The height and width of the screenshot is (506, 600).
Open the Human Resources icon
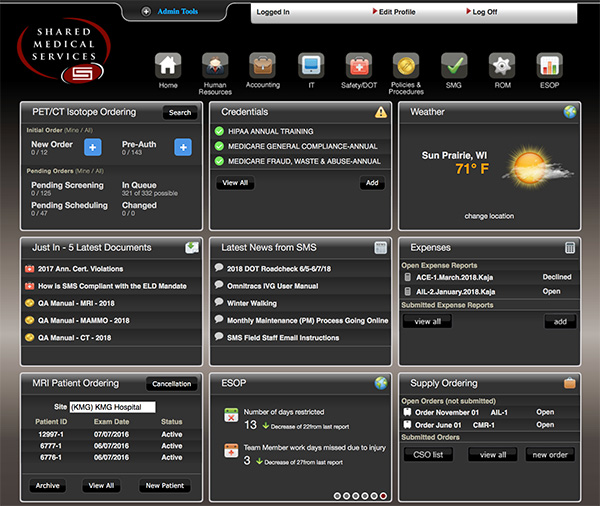(215, 65)
